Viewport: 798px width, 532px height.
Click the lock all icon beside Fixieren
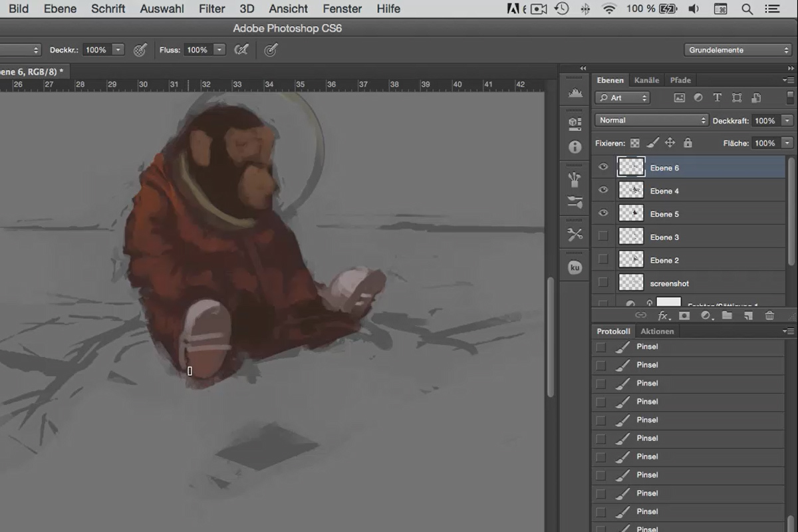688,143
